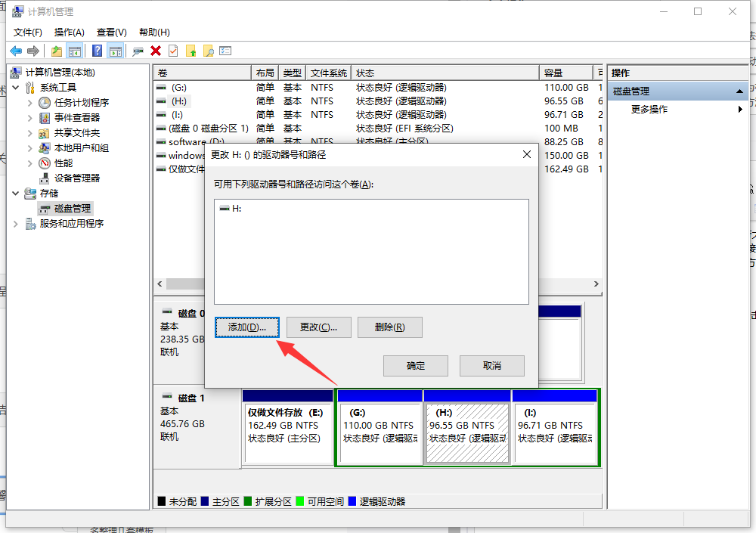Expand the More Actions submenu arrow
The width and height of the screenshot is (756, 533).
(x=740, y=110)
